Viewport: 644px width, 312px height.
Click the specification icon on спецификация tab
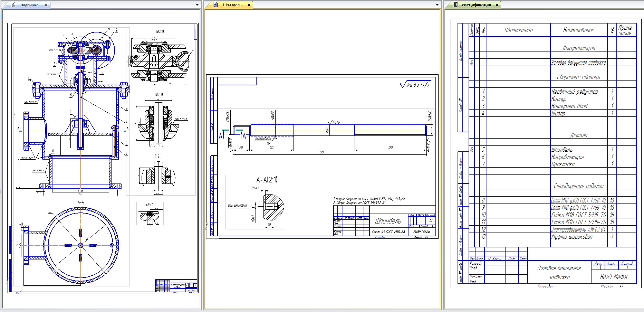(x=455, y=5)
